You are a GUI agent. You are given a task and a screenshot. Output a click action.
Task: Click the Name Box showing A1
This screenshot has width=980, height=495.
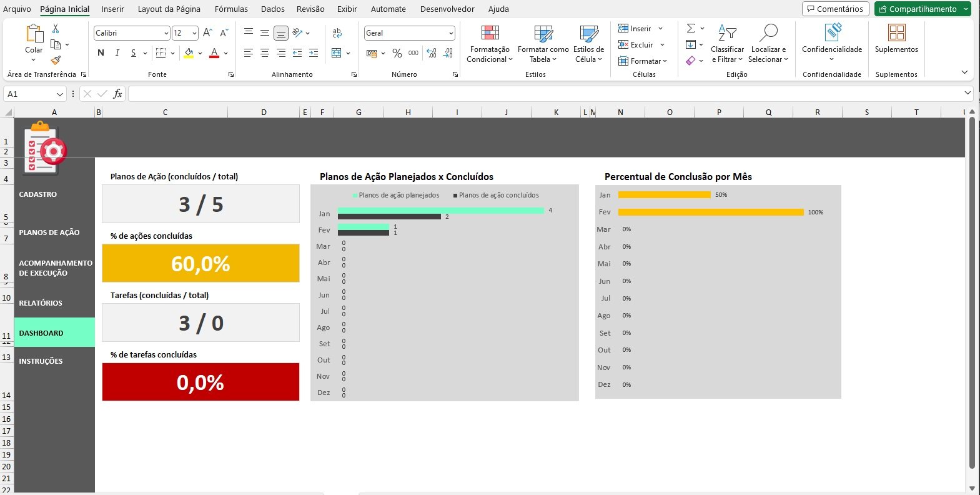pos(29,94)
